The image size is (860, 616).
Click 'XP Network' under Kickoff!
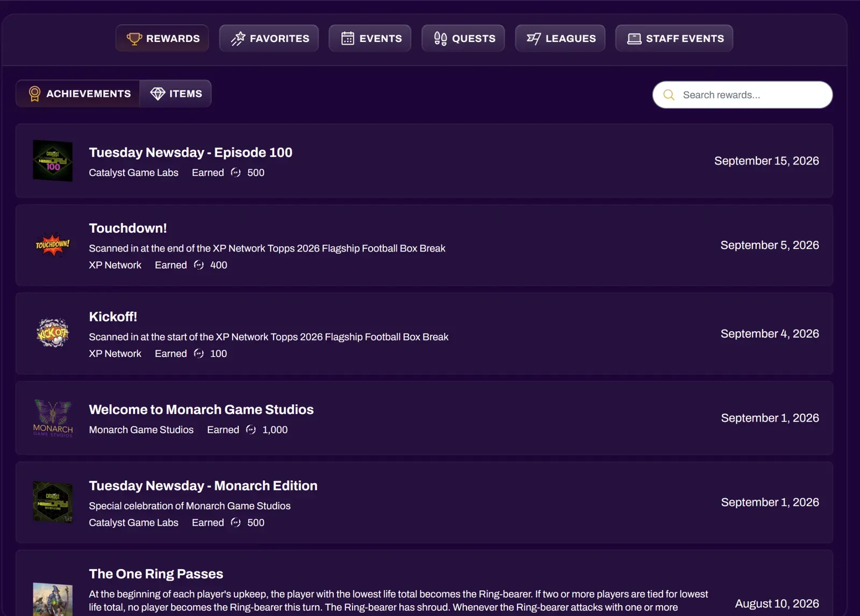115,354
